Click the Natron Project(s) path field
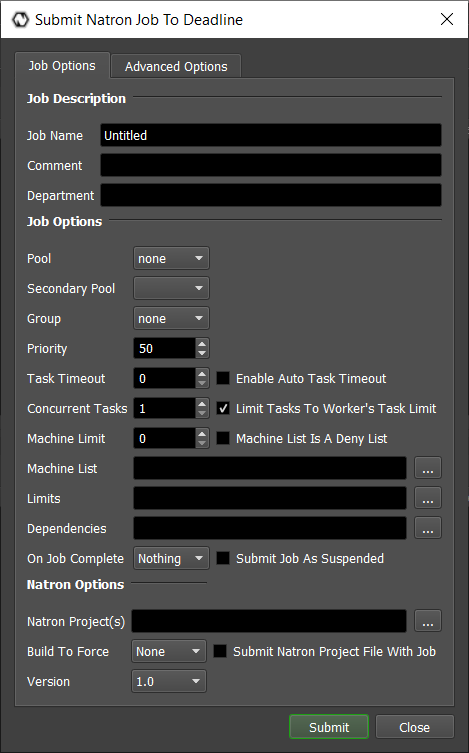This screenshot has width=469, height=753. tap(269, 621)
